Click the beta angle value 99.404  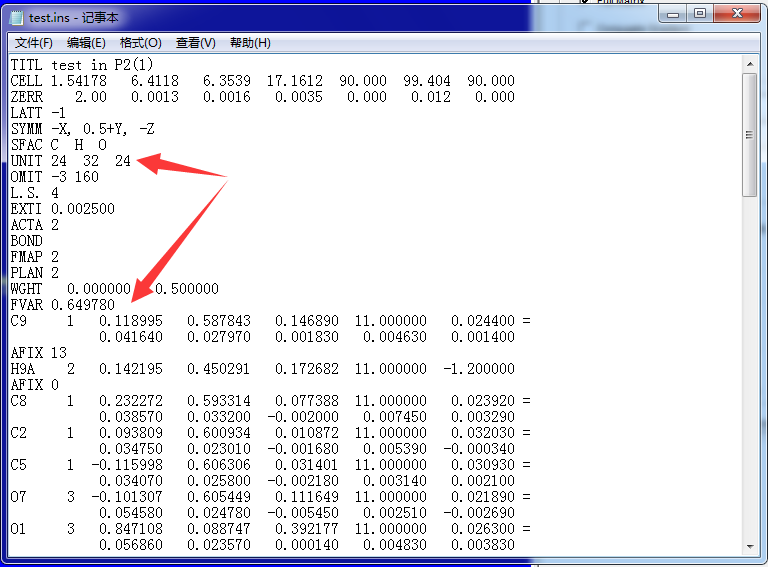[x=427, y=81]
